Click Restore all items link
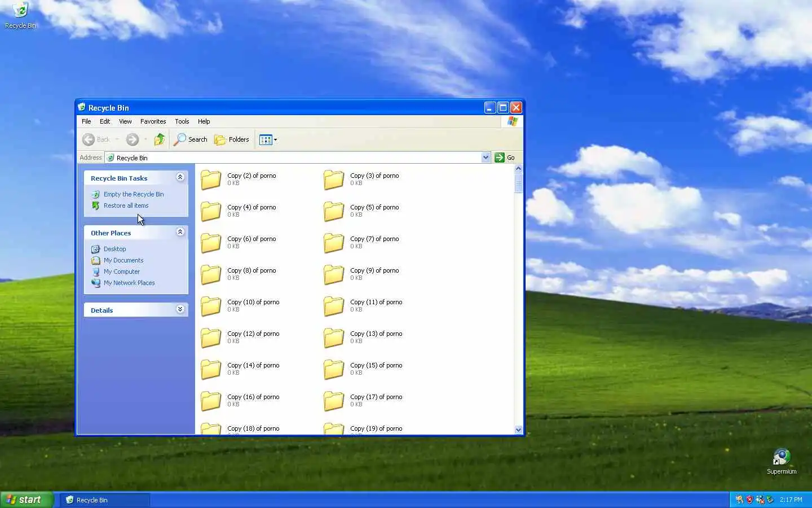Image resolution: width=812 pixels, height=508 pixels. click(126, 205)
